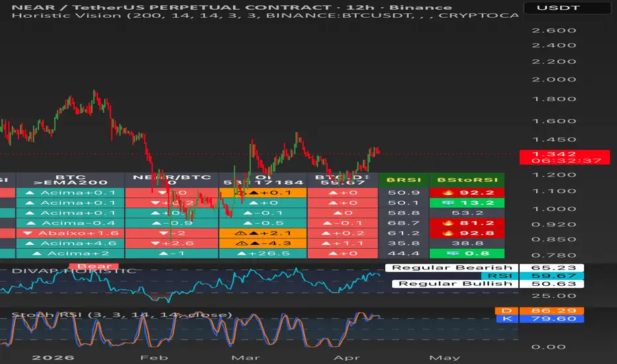
Task: Click the red Bear label
Action: pos(93,266)
